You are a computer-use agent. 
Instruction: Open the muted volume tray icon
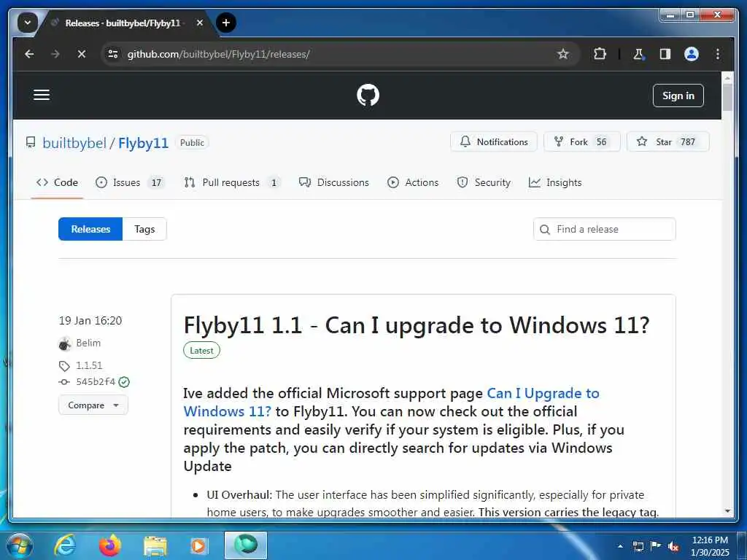[x=673, y=547]
